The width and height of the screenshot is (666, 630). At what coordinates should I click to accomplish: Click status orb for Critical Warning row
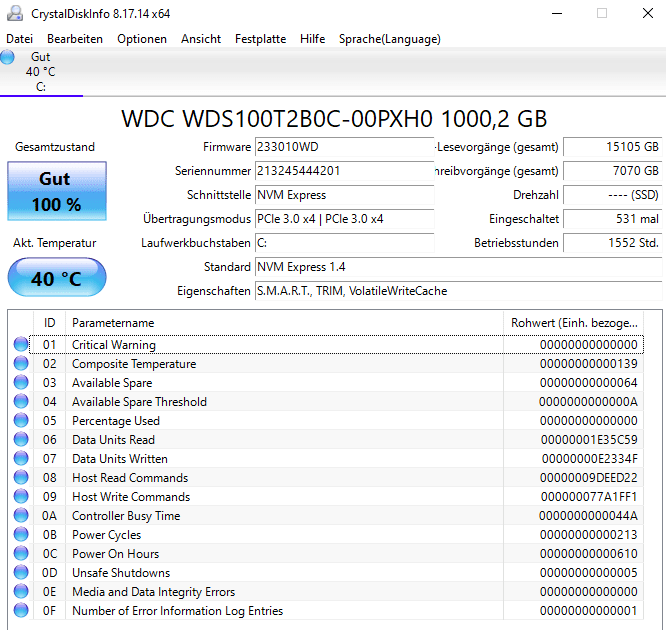(21, 344)
